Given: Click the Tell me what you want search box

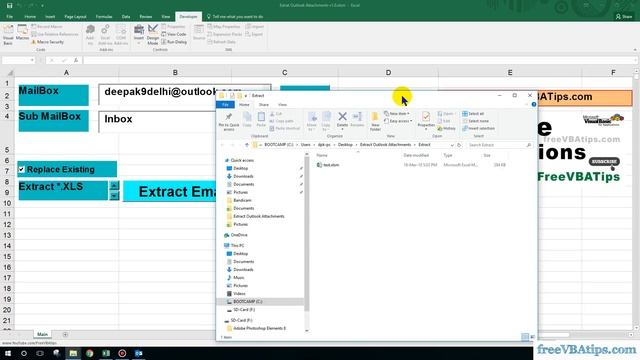Looking at the screenshot, I should [235, 17].
